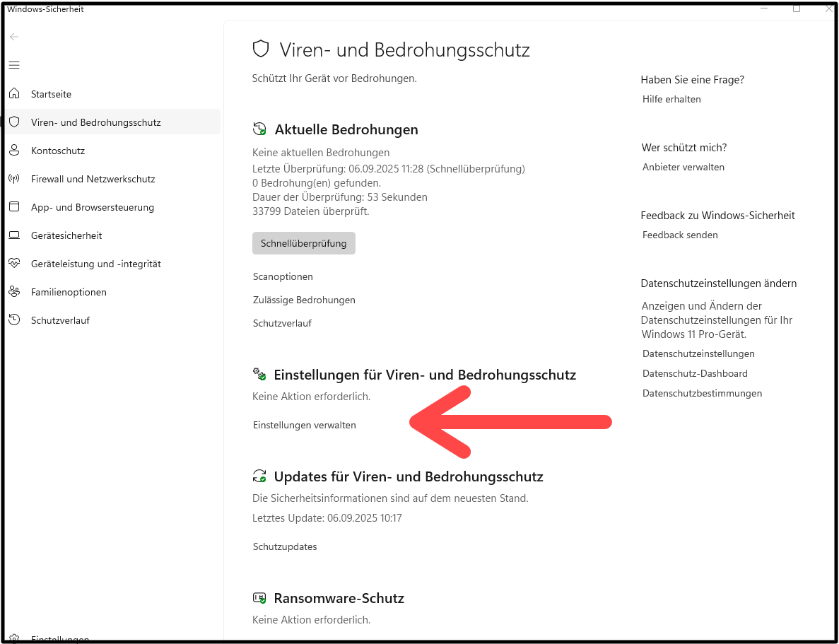Open Datenschutz-Dashboard link
Image resolution: width=839 pixels, height=644 pixels.
click(x=695, y=374)
